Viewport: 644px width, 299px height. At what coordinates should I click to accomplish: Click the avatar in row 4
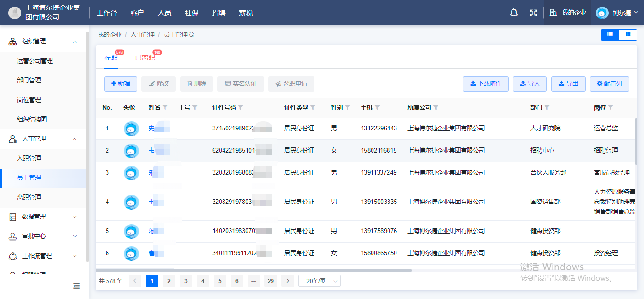(132, 202)
